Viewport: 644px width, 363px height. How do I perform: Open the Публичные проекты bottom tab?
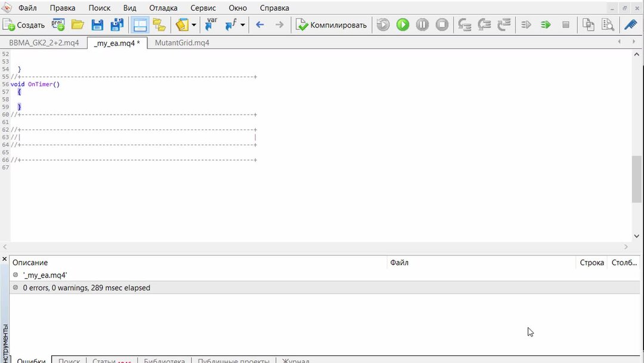(234, 360)
